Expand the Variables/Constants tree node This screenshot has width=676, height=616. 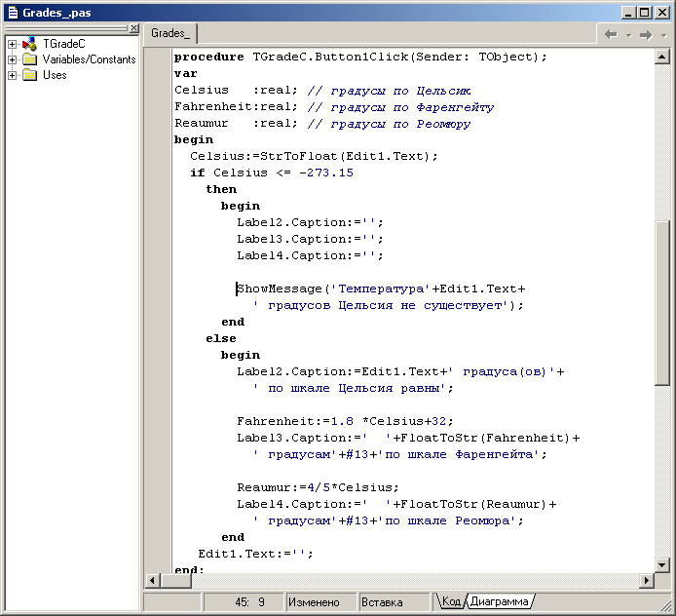point(12,59)
